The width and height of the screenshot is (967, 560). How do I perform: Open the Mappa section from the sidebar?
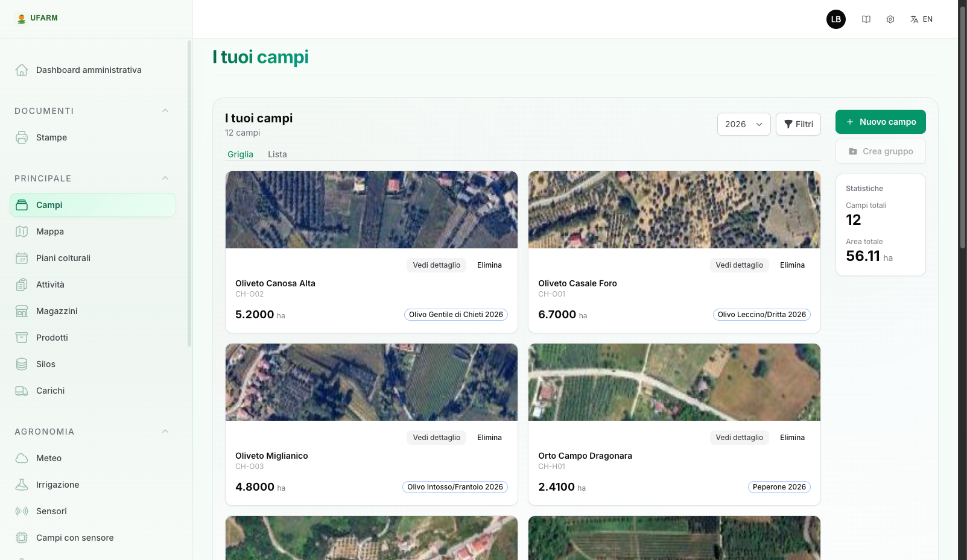[x=49, y=231]
